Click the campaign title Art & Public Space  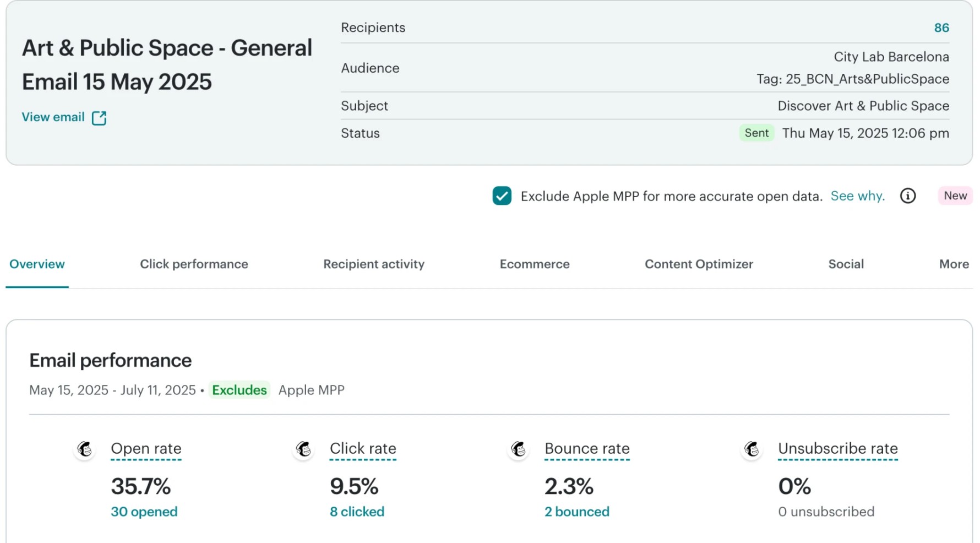(167, 65)
